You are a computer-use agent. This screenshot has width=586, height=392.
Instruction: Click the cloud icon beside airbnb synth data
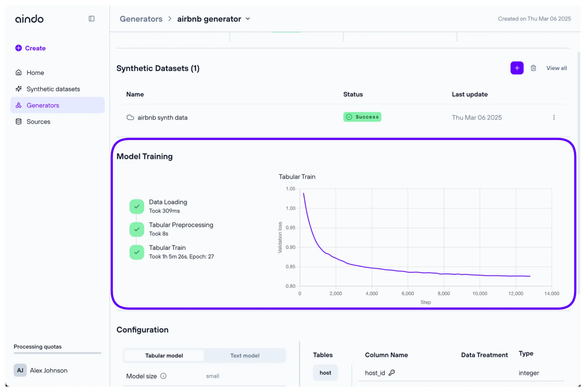click(x=130, y=117)
